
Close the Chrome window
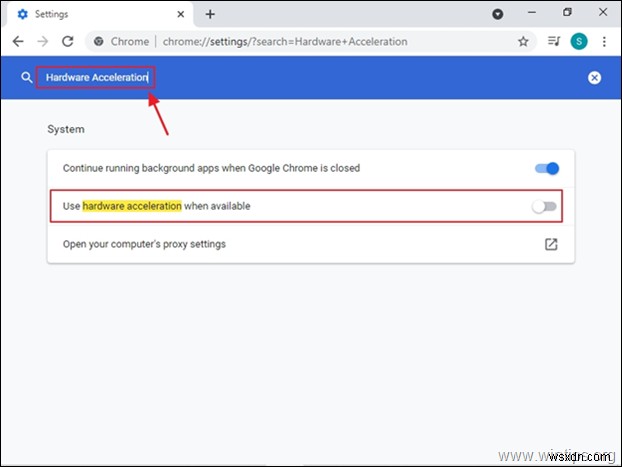pyautogui.click(x=603, y=12)
